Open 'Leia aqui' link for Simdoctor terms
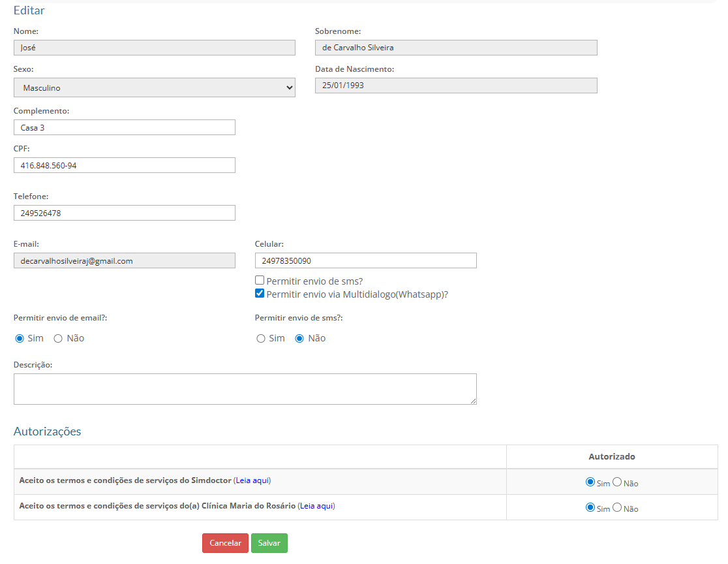The height and width of the screenshot is (564, 728). tap(252, 480)
